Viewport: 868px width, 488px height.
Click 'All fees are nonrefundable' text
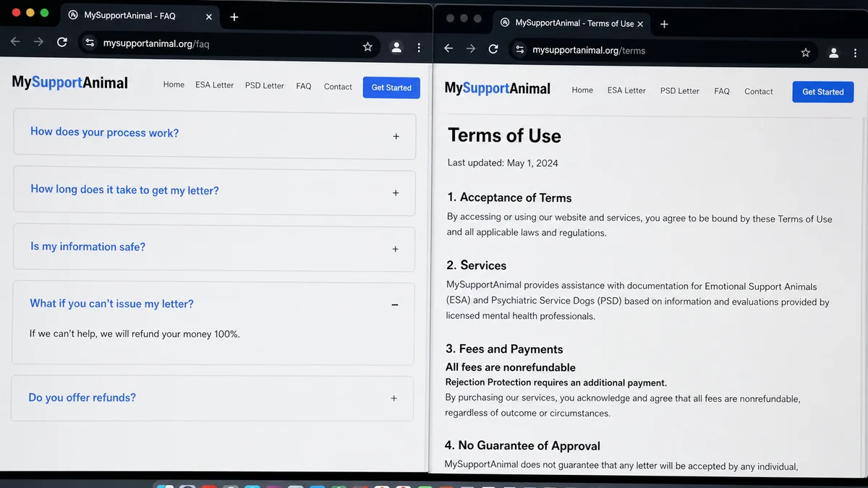(511, 367)
